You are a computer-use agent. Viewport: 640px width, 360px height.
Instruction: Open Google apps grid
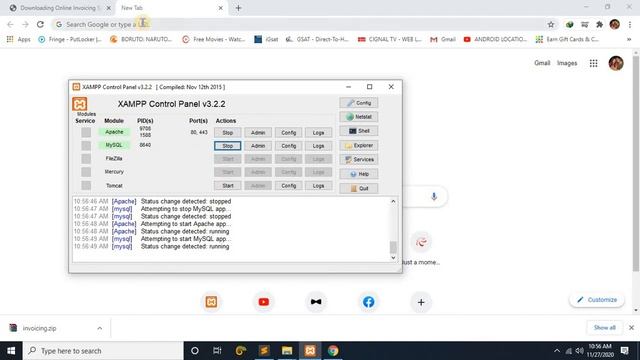(593, 63)
